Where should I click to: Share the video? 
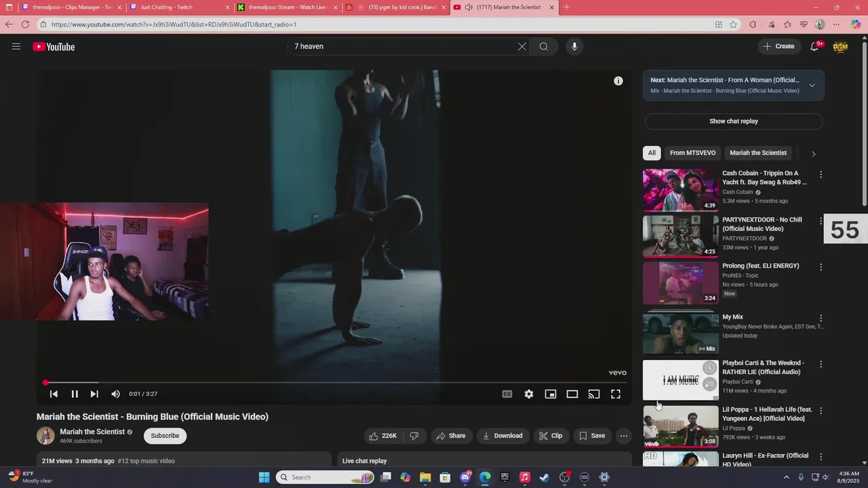[451, 436]
